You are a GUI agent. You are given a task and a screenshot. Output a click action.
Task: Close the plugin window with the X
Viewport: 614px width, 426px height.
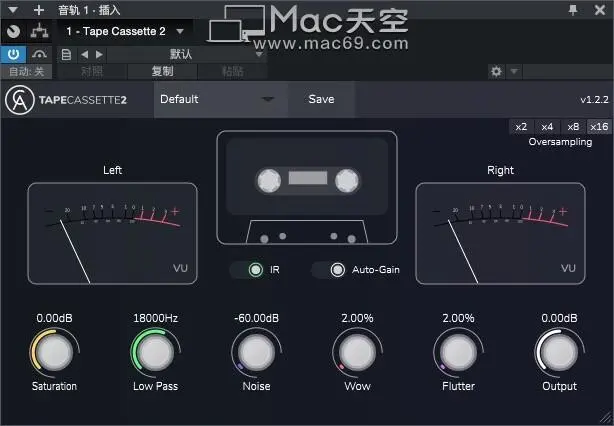click(x=600, y=10)
